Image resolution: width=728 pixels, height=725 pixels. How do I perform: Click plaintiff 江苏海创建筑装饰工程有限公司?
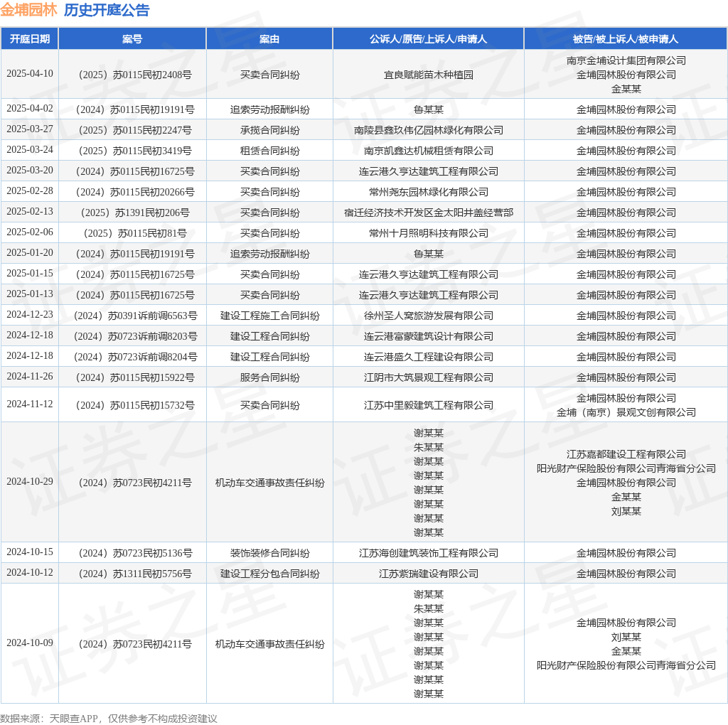click(x=428, y=553)
